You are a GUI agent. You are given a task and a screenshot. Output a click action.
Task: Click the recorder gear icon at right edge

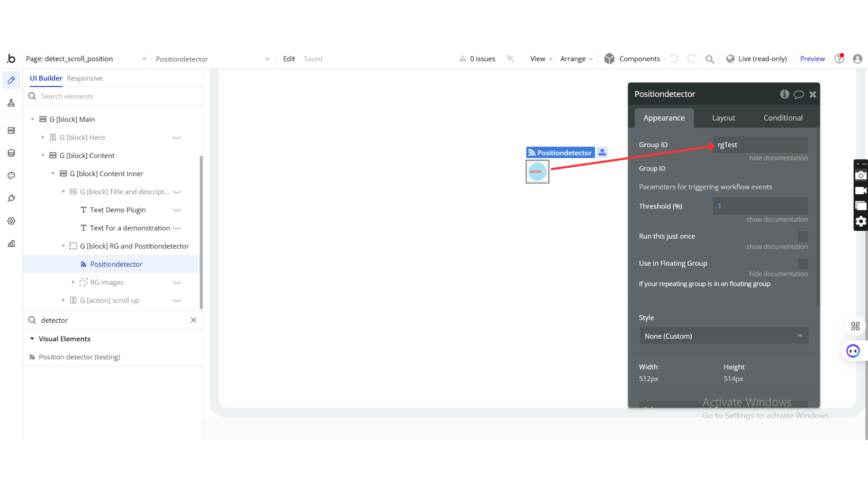coord(861,221)
